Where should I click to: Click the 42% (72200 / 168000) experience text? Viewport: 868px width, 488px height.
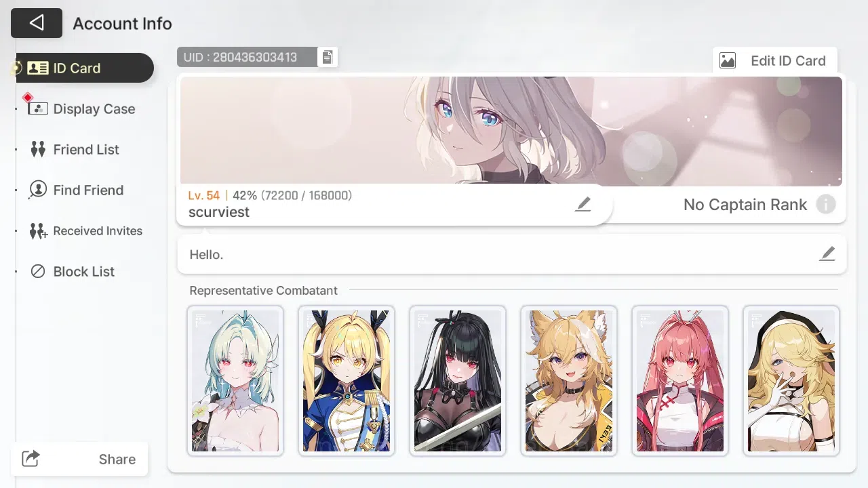[x=292, y=195]
